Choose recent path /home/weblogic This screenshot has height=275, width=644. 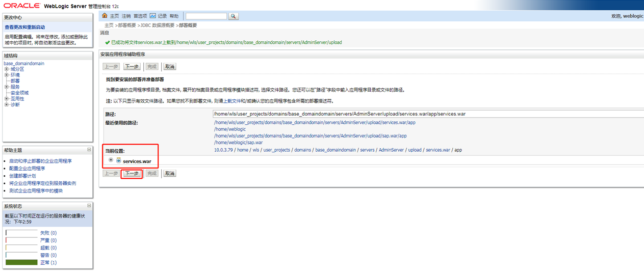point(230,129)
